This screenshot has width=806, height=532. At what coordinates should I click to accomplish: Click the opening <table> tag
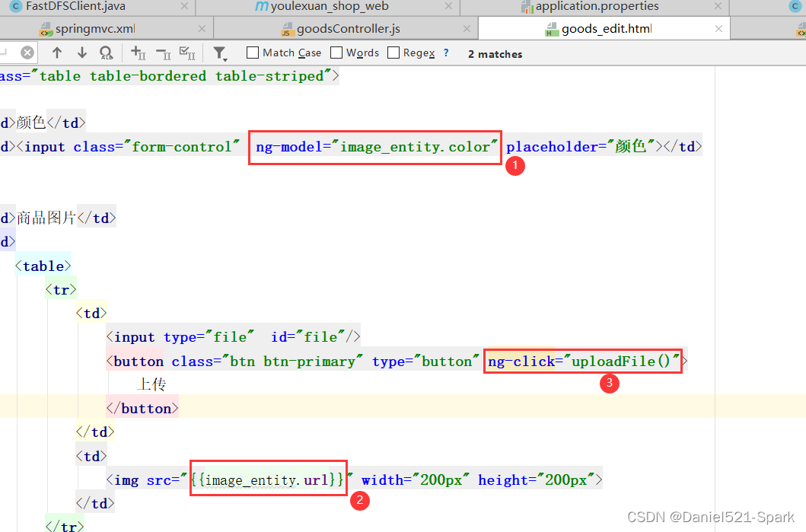pos(43,266)
